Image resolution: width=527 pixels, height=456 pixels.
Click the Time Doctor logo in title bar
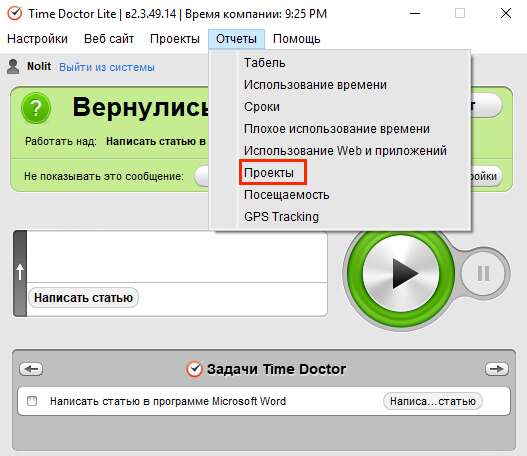pos(15,13)
